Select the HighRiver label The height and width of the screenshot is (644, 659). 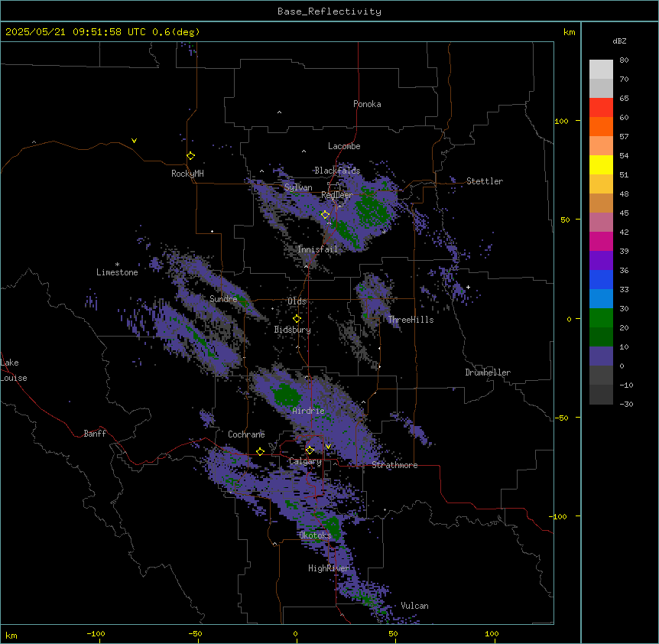(x=329, y=568)
